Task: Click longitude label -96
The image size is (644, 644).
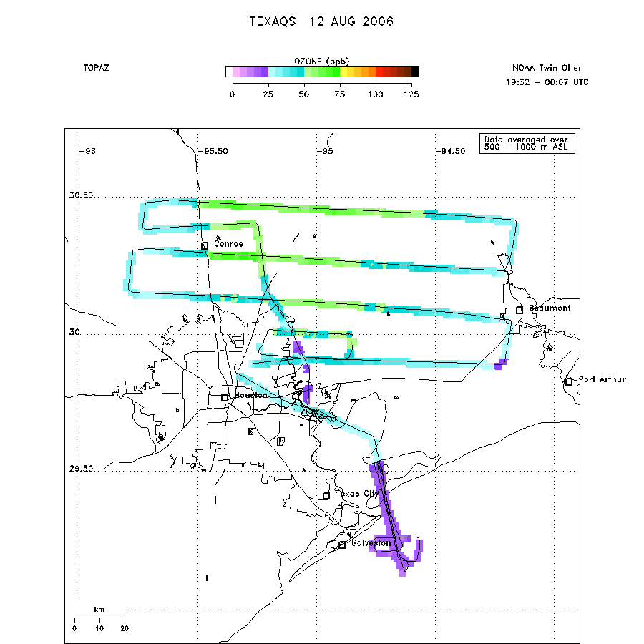Action: tap(87, 151)
